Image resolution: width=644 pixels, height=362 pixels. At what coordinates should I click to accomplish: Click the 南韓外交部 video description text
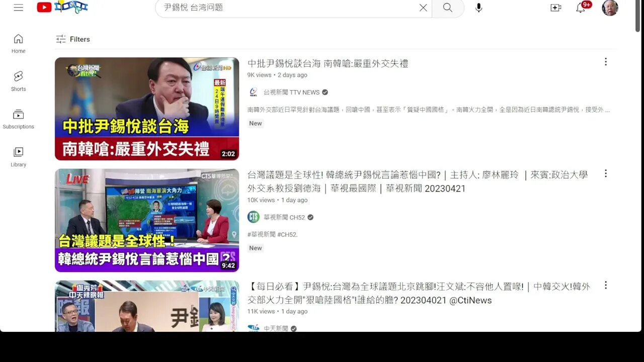(429, 110)
